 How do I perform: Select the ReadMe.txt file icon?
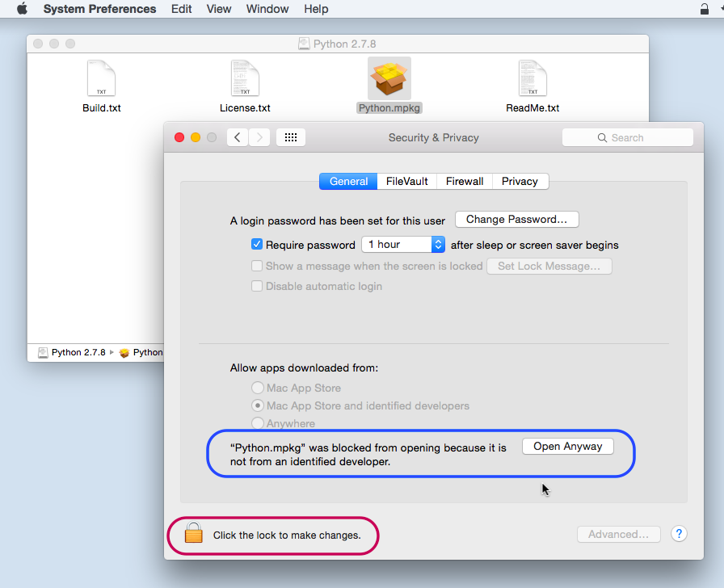(x=532, y=78)
